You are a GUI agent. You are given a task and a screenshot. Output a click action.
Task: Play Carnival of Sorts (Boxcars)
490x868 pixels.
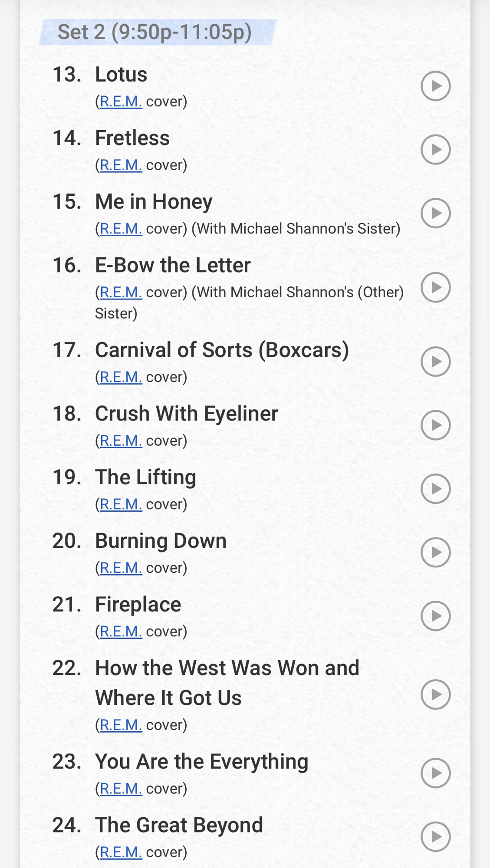435,362
